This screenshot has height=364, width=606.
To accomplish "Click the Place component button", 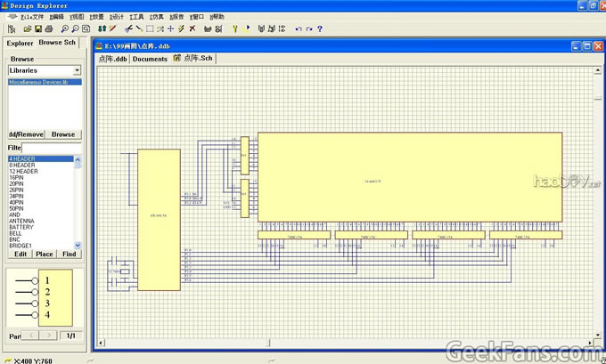I will tap(45, 254).
